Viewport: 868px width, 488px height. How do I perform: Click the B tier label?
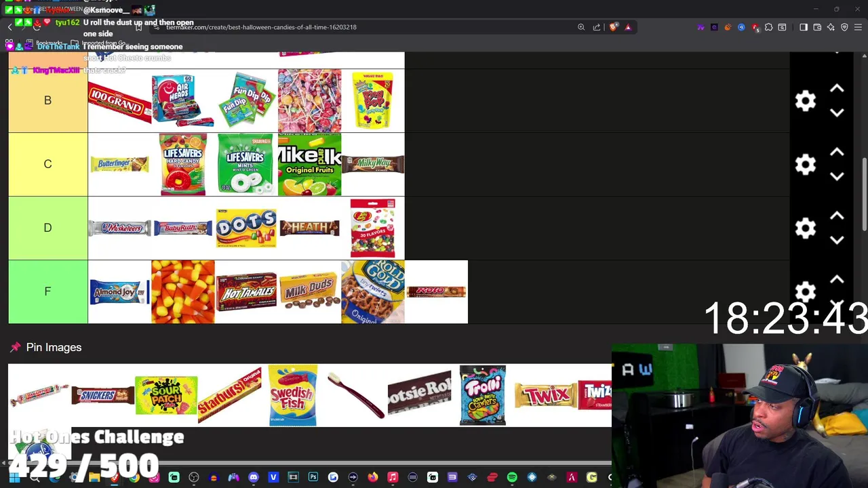(47, 100)
